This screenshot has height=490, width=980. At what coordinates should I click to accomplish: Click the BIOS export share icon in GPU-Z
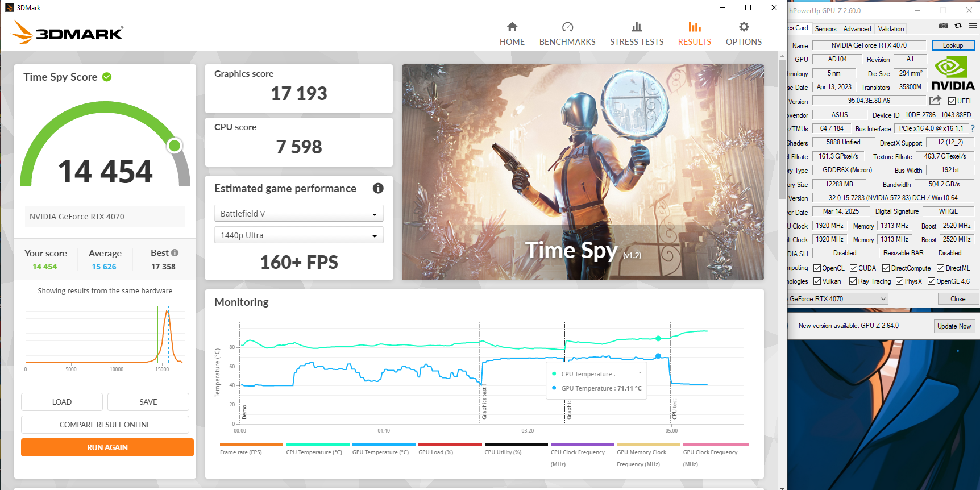click(935, 101)
